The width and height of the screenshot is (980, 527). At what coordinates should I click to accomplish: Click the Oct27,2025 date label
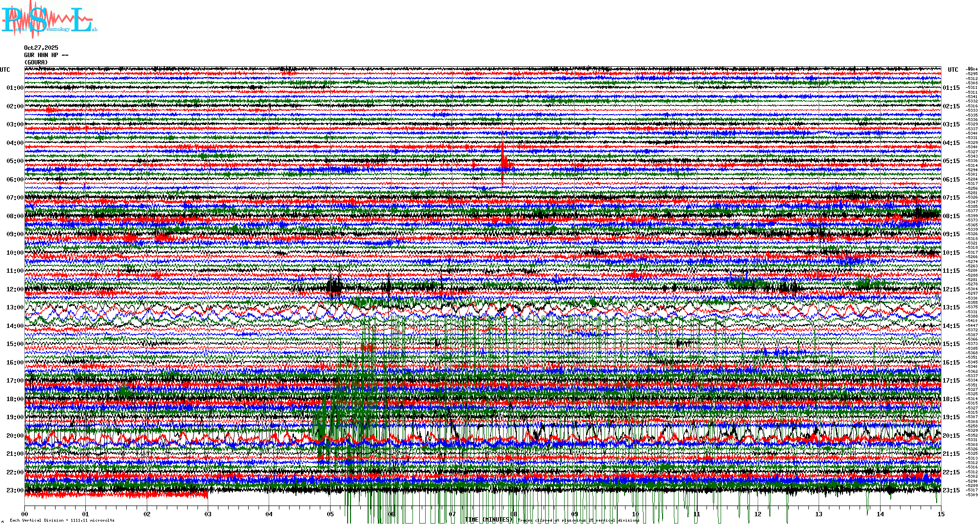tap(41, 48)
